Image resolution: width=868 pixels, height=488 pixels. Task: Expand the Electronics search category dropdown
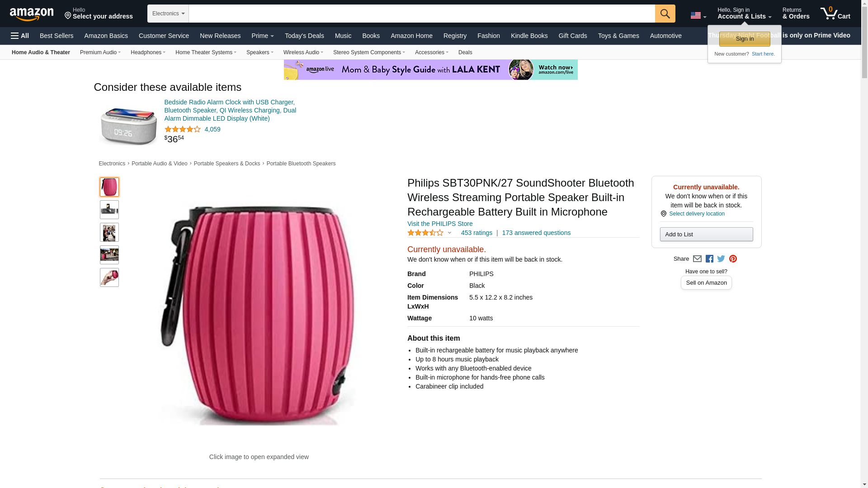(168, 14)
